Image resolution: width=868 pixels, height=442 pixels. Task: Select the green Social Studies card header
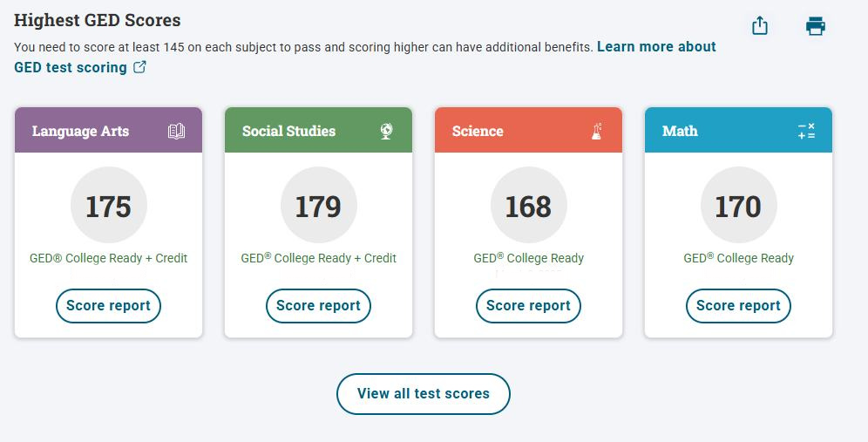tap(296, 131)
